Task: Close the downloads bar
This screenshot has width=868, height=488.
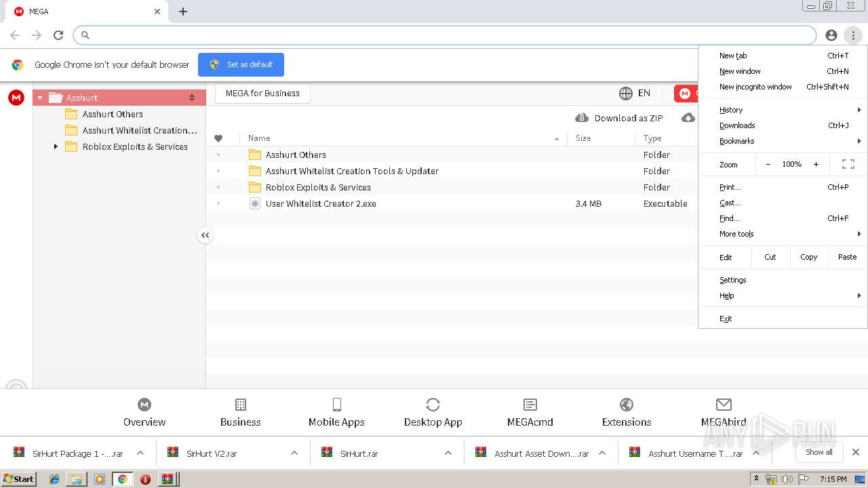Action: (856, 452)
